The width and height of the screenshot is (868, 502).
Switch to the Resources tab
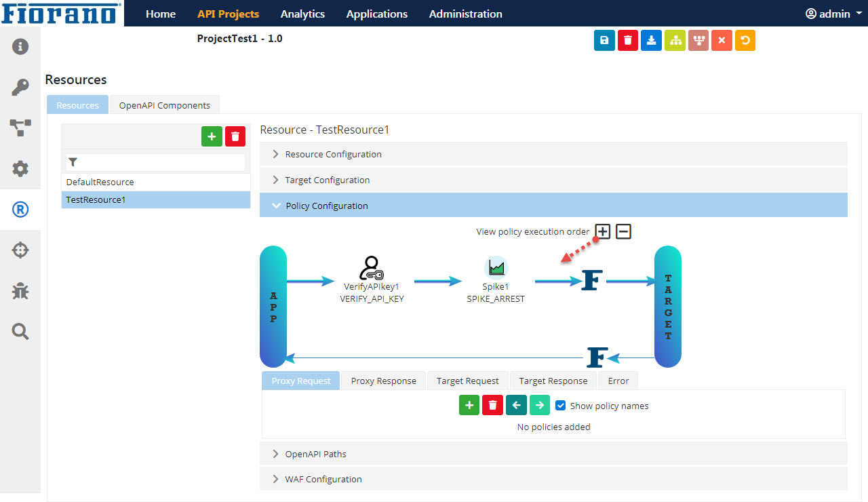coord(78,105)
